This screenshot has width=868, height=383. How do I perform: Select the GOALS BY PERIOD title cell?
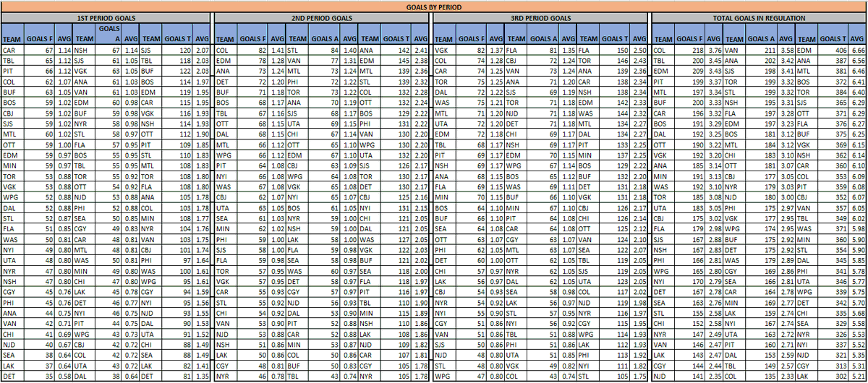pos(434,6)
